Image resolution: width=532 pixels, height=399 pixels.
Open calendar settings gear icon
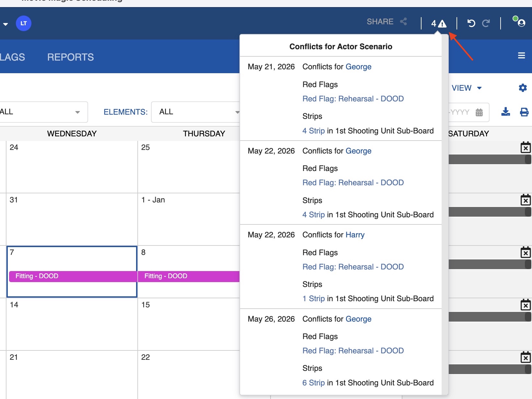click(523, 88)
